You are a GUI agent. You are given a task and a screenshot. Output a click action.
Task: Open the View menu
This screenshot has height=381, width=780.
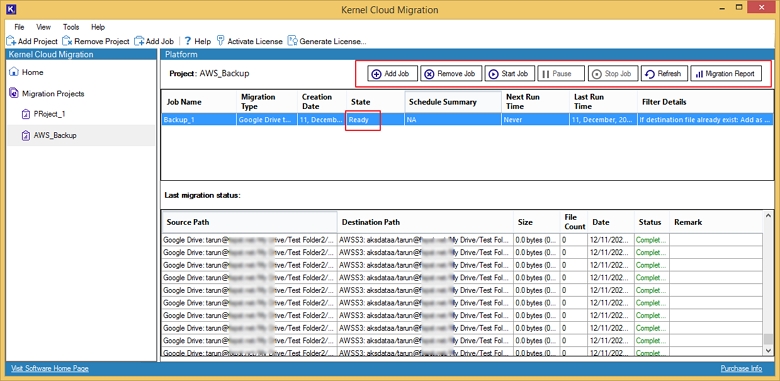[43, 27]
